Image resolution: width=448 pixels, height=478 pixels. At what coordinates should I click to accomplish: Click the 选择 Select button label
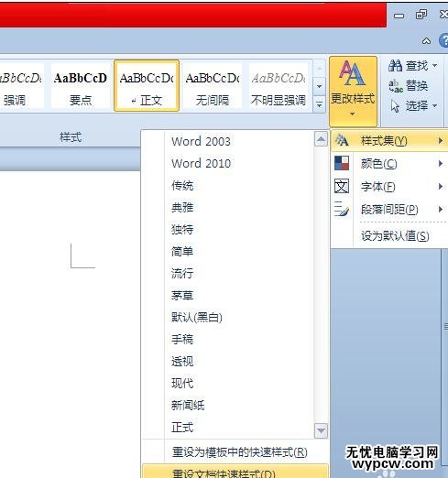tap(417, 106)
